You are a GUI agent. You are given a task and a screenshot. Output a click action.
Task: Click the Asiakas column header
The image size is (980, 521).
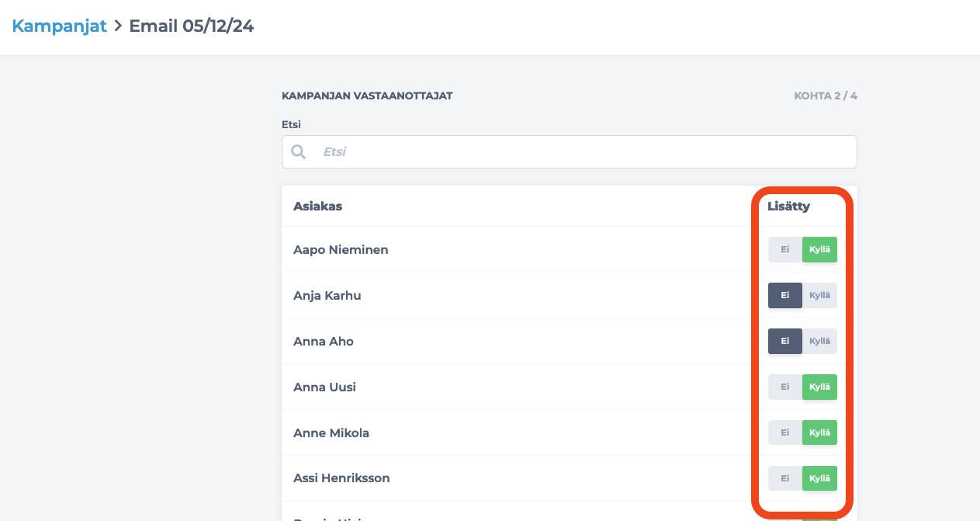click(317, 207)
